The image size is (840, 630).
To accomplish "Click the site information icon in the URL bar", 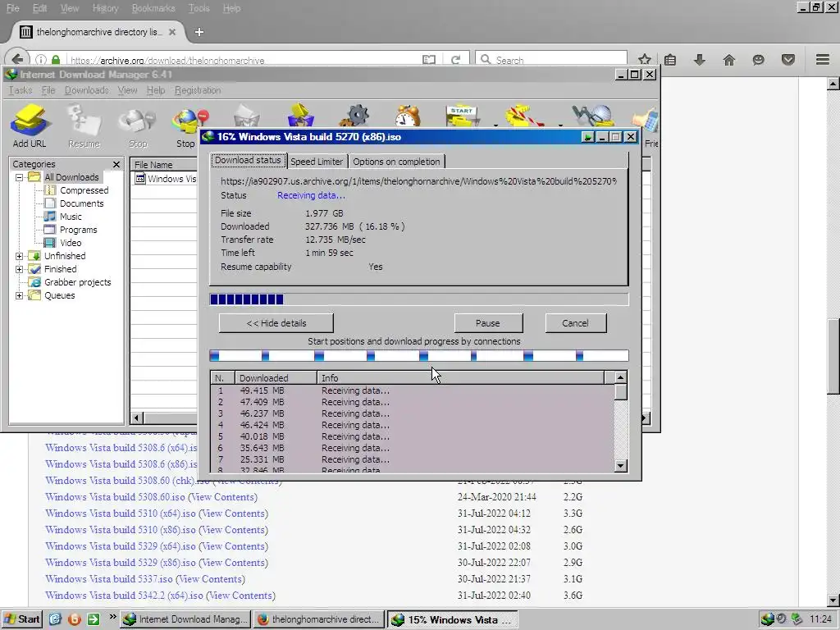I will [x=41, y=59].
